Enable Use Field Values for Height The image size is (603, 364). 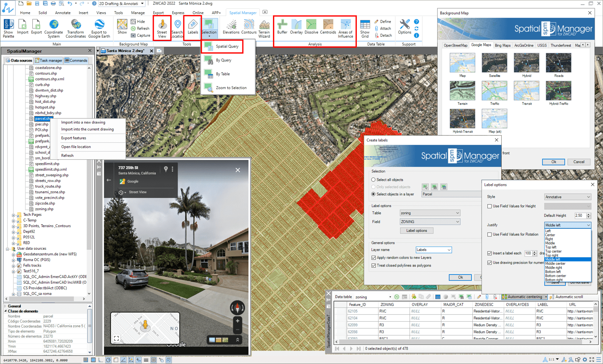point(490,206)
